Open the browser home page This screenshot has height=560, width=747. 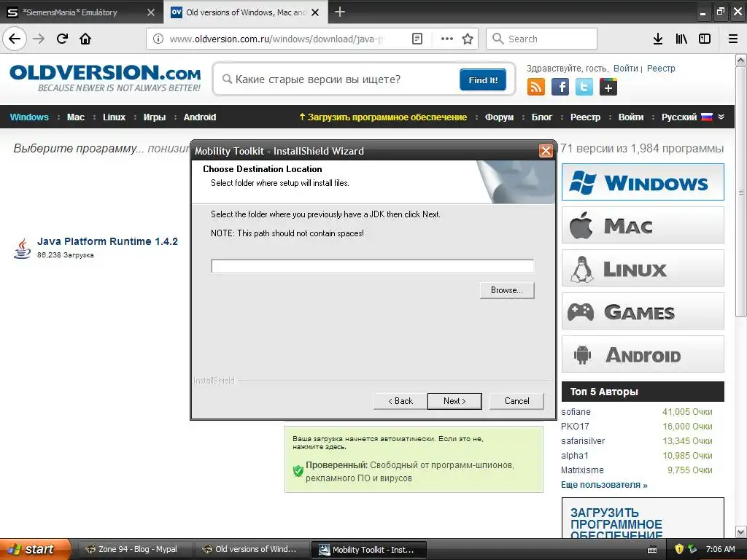point(85,39)
